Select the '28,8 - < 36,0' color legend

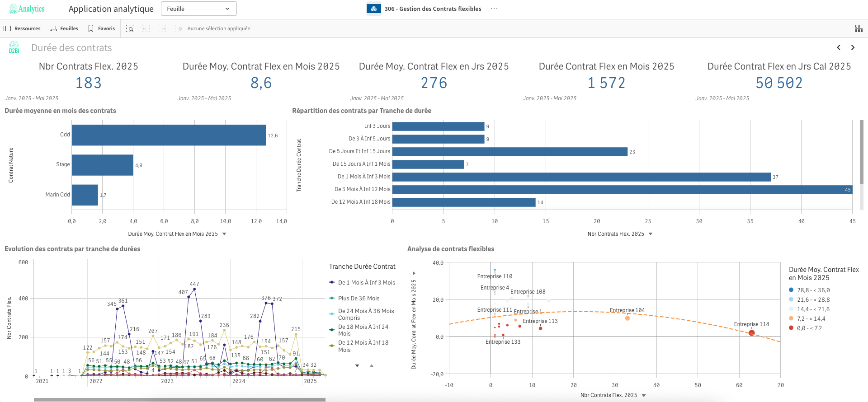[x=813, y=290]
